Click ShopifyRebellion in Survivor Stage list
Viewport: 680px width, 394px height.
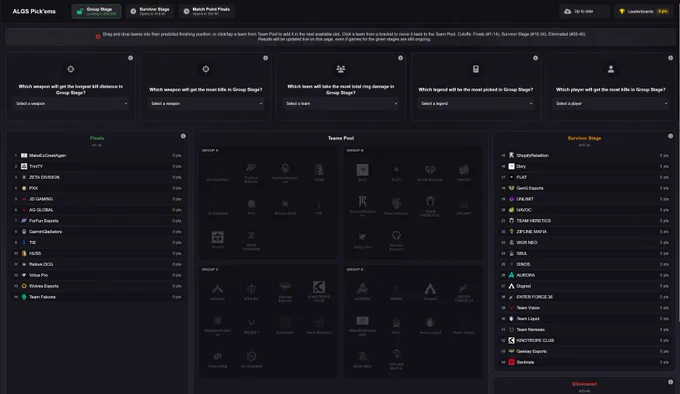585,156
